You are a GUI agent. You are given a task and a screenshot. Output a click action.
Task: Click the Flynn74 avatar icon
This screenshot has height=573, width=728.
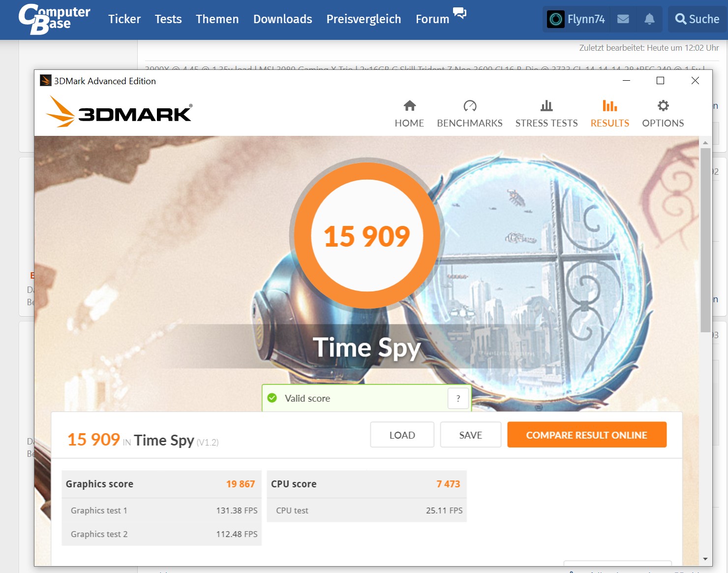tap(556, 19)
